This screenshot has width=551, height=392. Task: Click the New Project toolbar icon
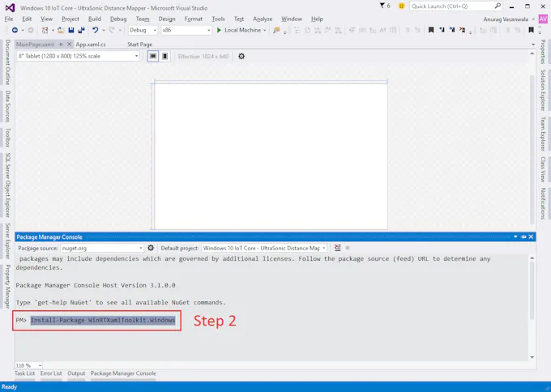[45, 30]
